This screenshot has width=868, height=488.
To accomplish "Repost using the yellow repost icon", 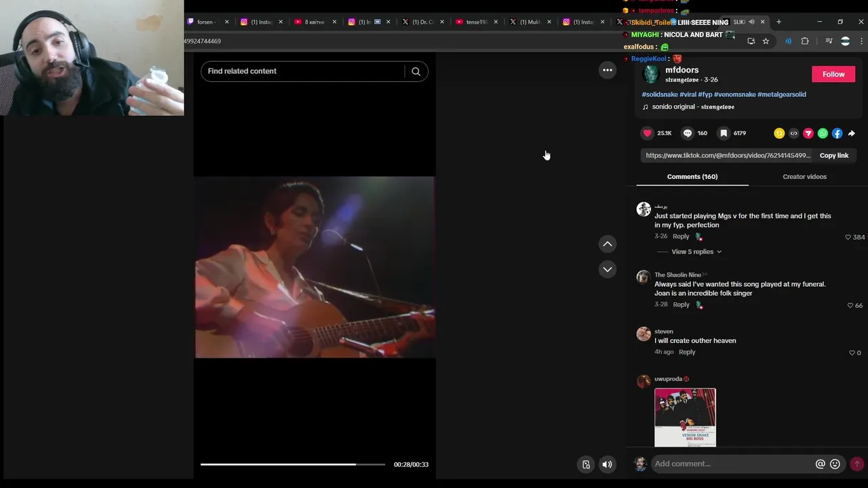I will click(x=779, y=134).
